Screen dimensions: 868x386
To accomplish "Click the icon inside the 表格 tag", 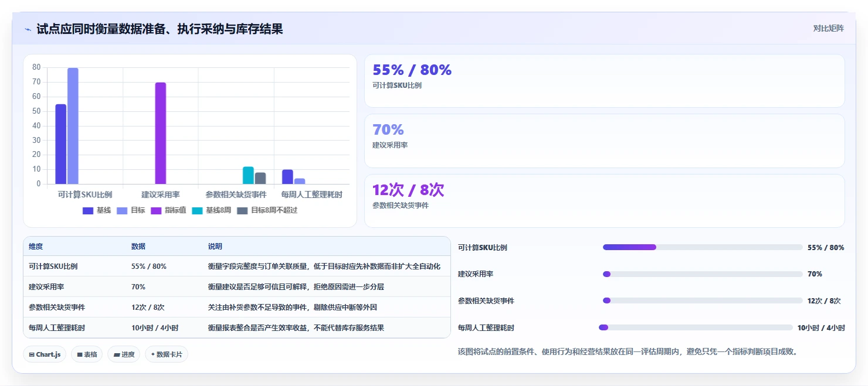I will tap(79, 354).
